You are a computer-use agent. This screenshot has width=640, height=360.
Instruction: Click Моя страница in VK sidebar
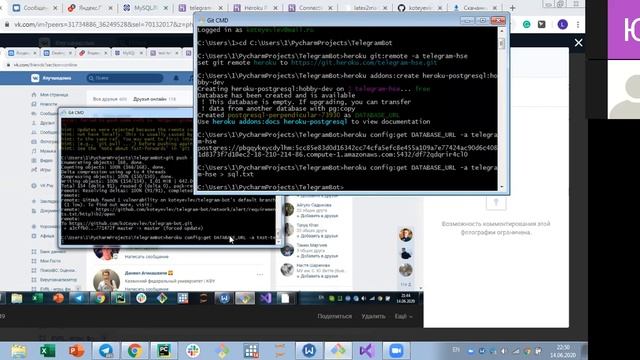[x=54, y=95]
